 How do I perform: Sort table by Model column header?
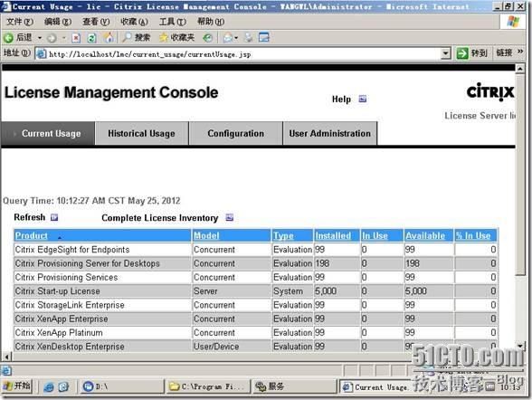[x=206, y=235]
